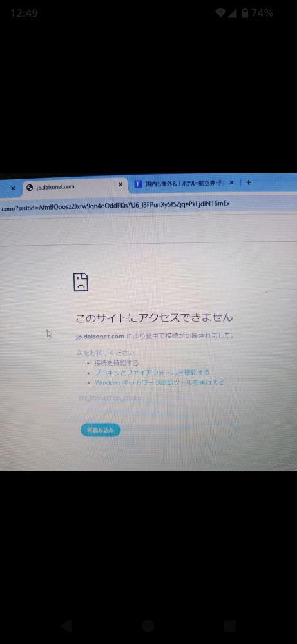Close the jp.daisonet.com tab
Image resolution: width=297 pixels, height=644 pixels.
click(x=120, y=185)
